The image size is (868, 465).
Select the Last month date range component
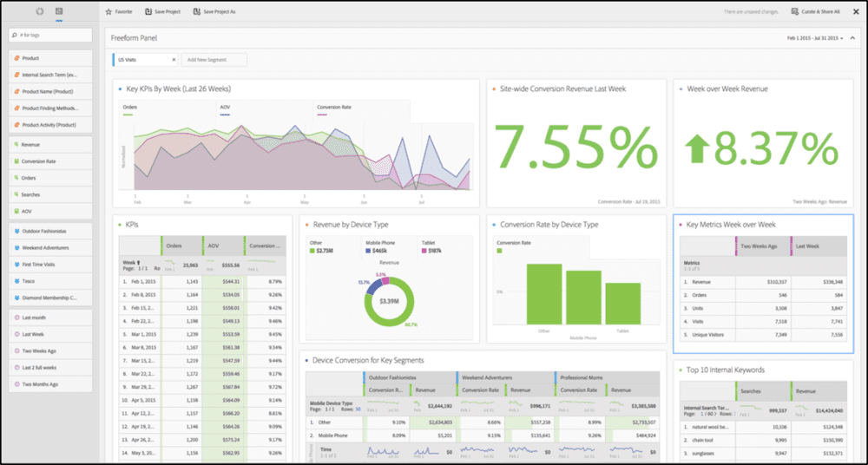point(50,318)
